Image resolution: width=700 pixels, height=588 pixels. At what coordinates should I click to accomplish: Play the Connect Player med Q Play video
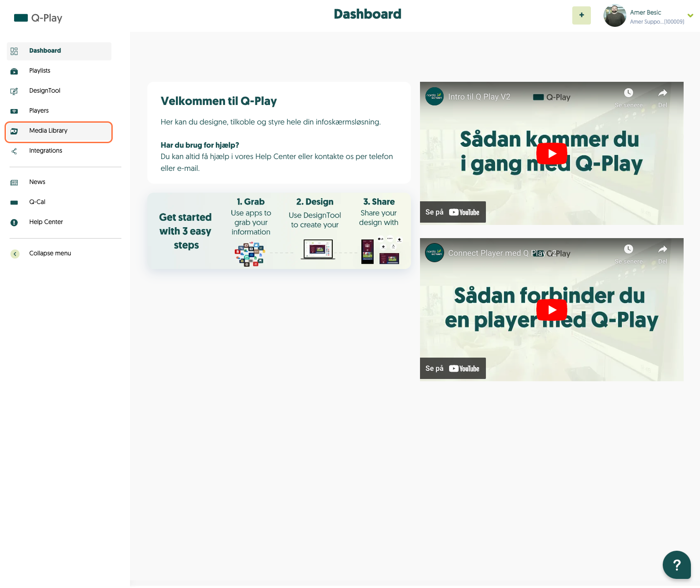(552, 310)
